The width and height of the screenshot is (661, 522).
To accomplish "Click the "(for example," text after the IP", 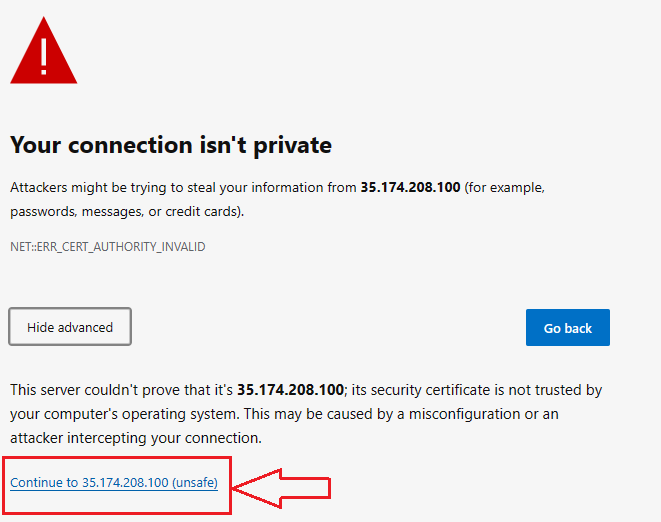I will tap(505, 188).
